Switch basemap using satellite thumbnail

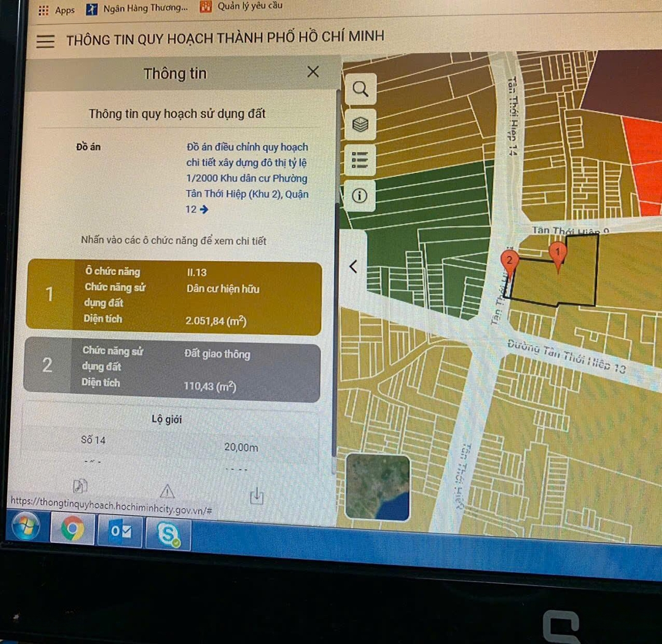(x=378, y=487)
